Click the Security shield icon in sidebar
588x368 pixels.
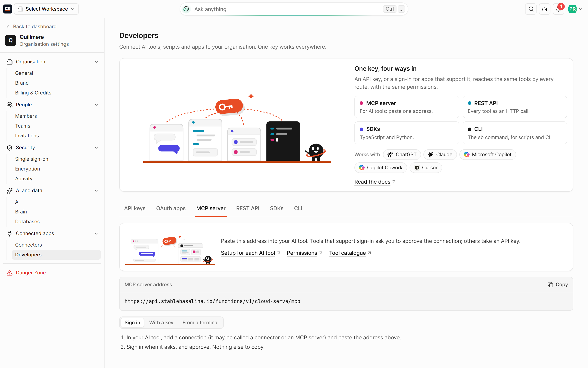[9, 148]
